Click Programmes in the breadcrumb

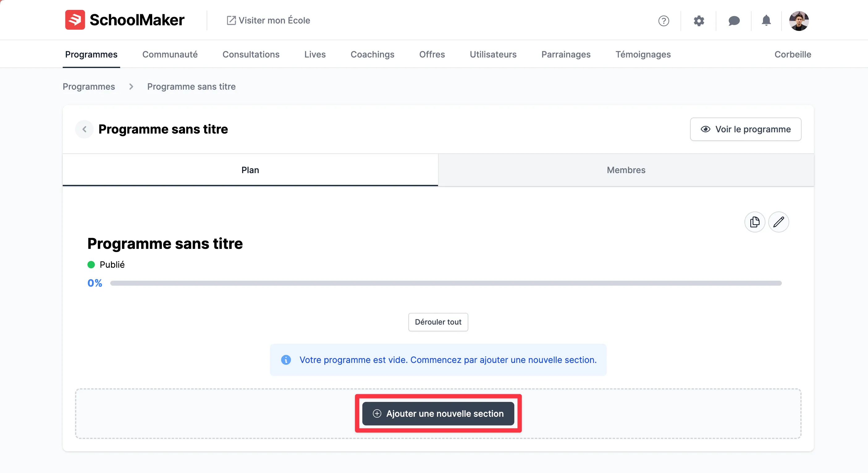[x=89, y=87]
